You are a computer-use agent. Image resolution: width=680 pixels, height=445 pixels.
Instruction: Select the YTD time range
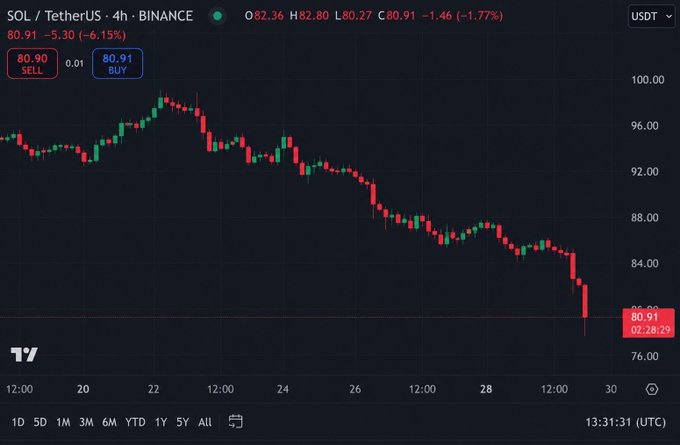[135, 422]
